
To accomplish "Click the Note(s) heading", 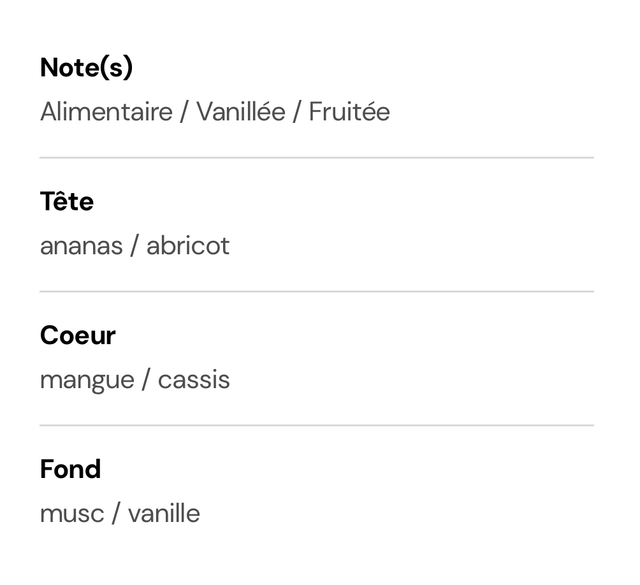I will [x=87, y=68].
